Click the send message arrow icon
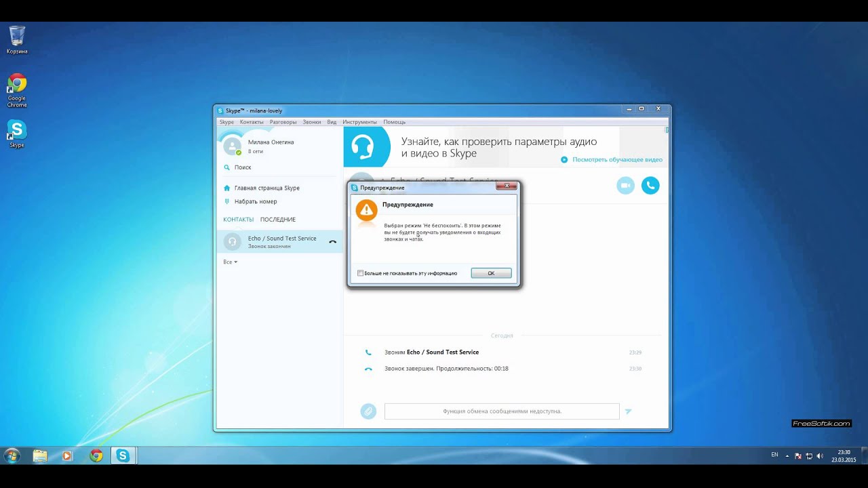The image size is (868, 488). (x=629, y=411)
